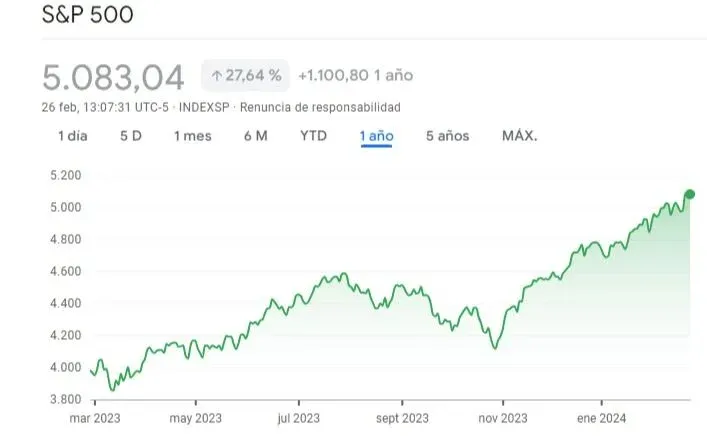Click the 5.083,04 index price
Viewport: 707px width, 443px height.
point(113,76)
